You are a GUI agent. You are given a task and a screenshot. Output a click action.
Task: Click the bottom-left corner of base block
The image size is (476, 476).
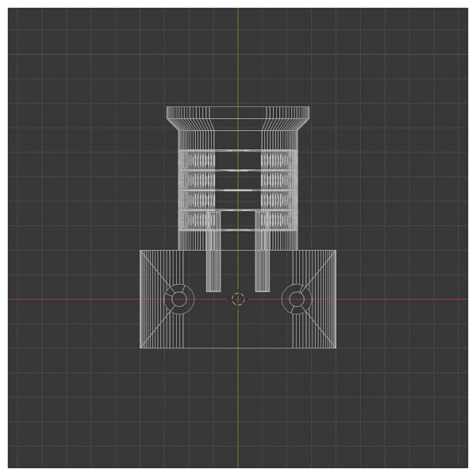[140, 347]
